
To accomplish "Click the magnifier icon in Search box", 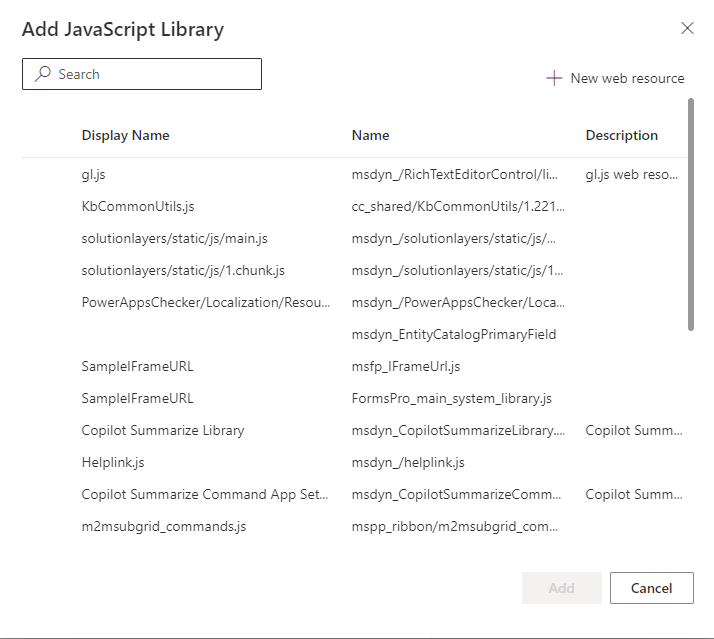I will tap(43, 74).
